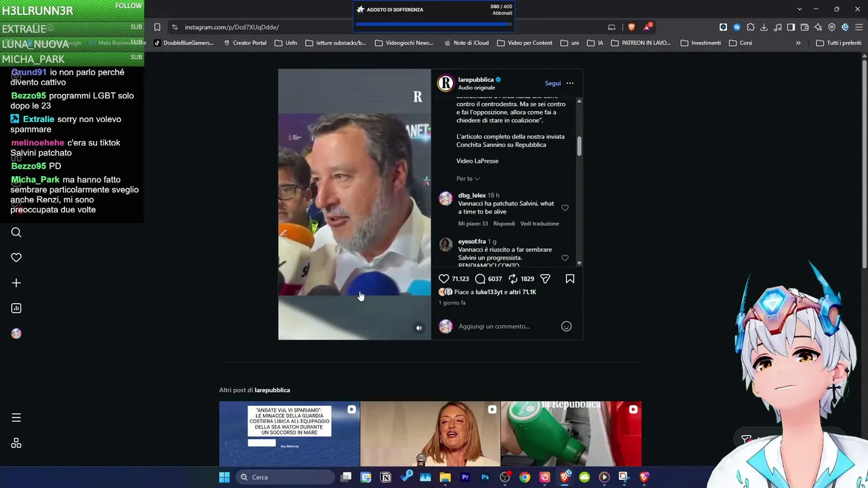Open Notifications heart in the Instagram sidebar
The height and width of the screenshot is (488, 868).
tap(16, 258)
